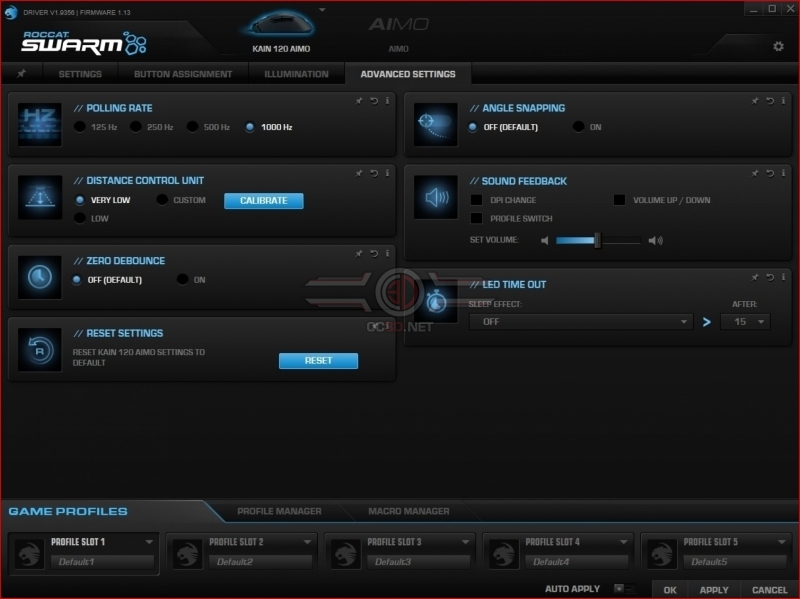Open the Sleep Effect dropdown
Screen dimensions: 800x599
[581, 322]
